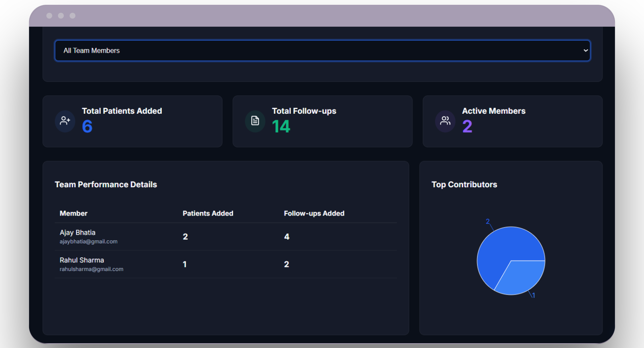This screenshot has width=644, height=348.
Task: Click Rahul Sharma's follow-ups added value
Action: (x=287, y=264)
